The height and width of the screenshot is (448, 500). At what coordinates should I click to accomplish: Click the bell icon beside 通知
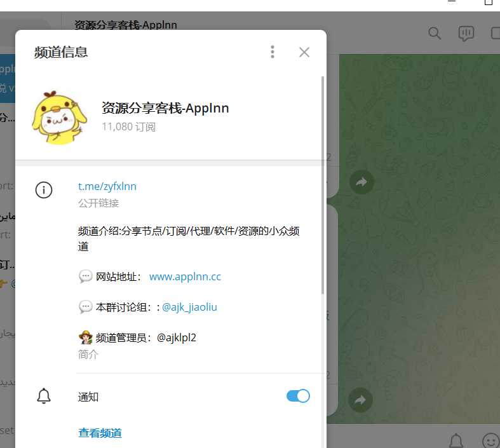tap(44, 396)
